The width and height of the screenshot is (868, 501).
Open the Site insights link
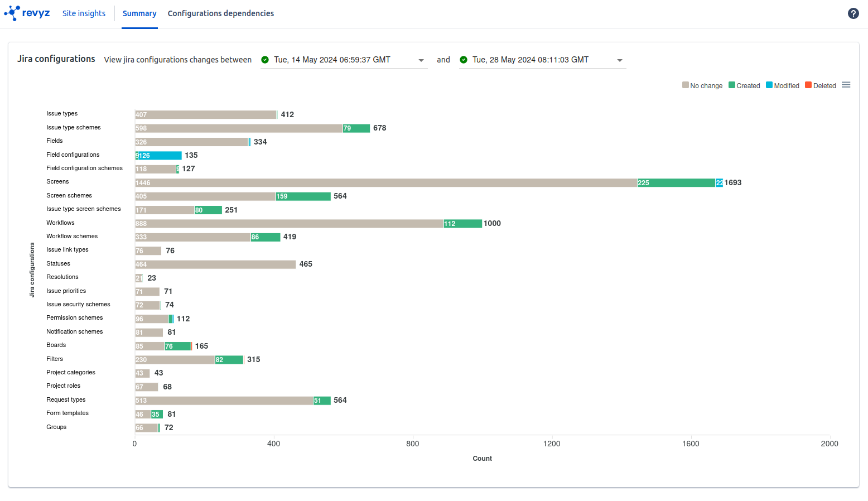[84, 13]
